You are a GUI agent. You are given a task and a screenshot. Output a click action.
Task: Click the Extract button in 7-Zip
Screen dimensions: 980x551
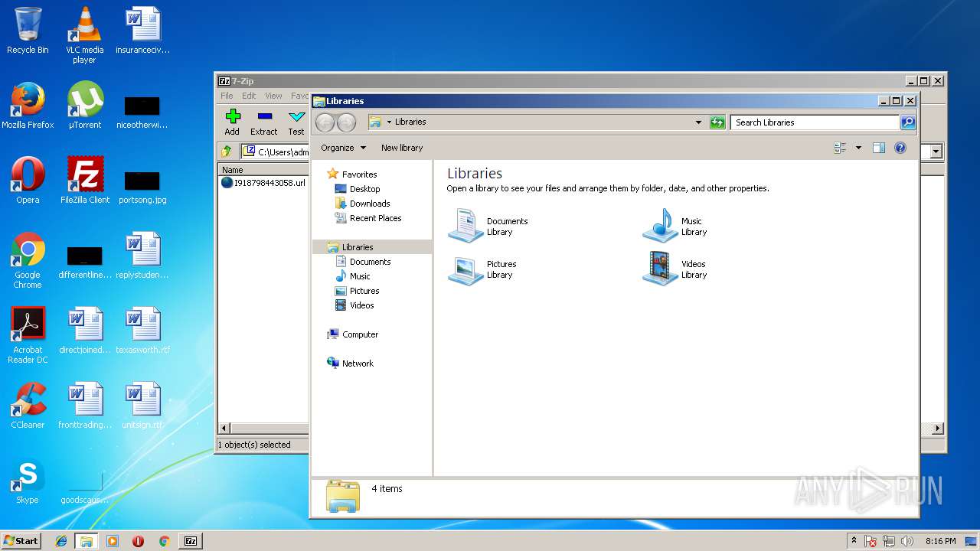pyautogui.click(x=264, y=122)
